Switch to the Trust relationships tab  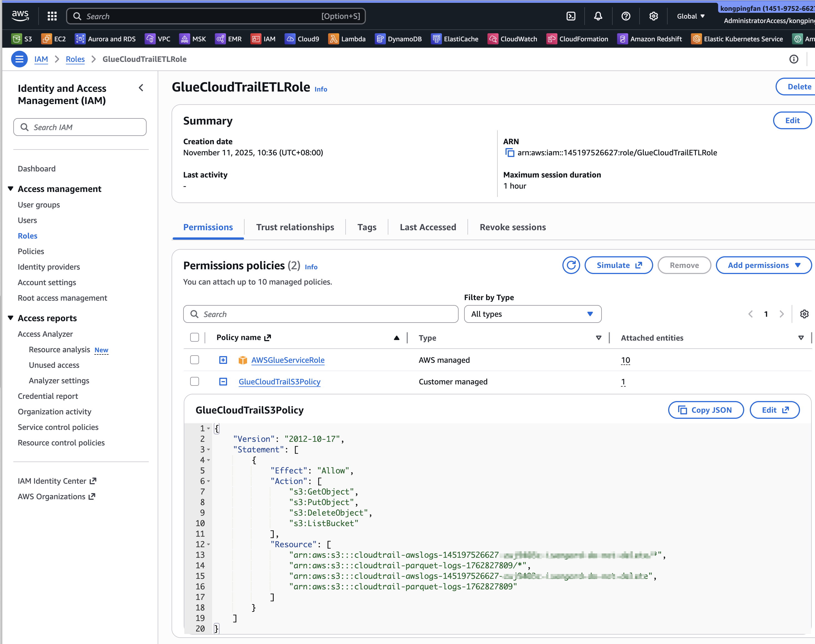point(295,227)
